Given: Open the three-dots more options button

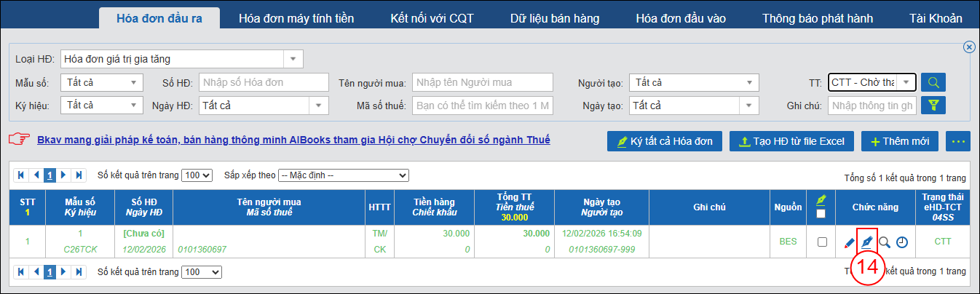Looking at the screenshot, I should click(x=958, y=141).
